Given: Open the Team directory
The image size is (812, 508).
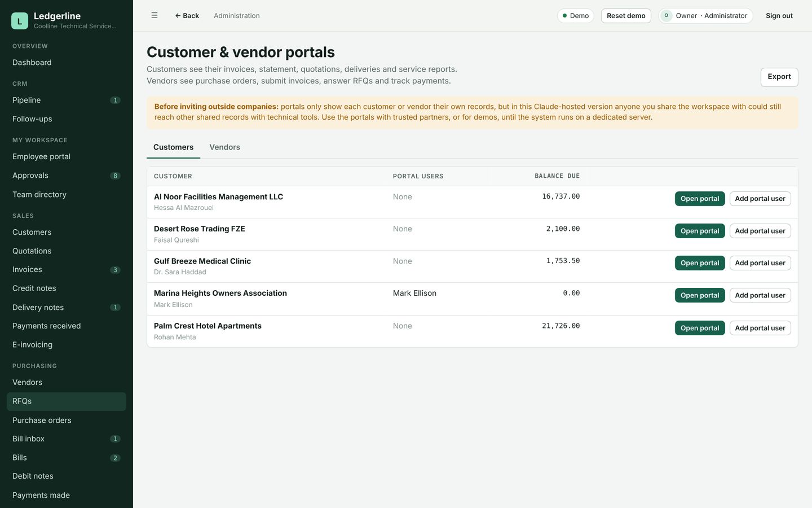Looking at the screenshot, I should tap(67, 195).
